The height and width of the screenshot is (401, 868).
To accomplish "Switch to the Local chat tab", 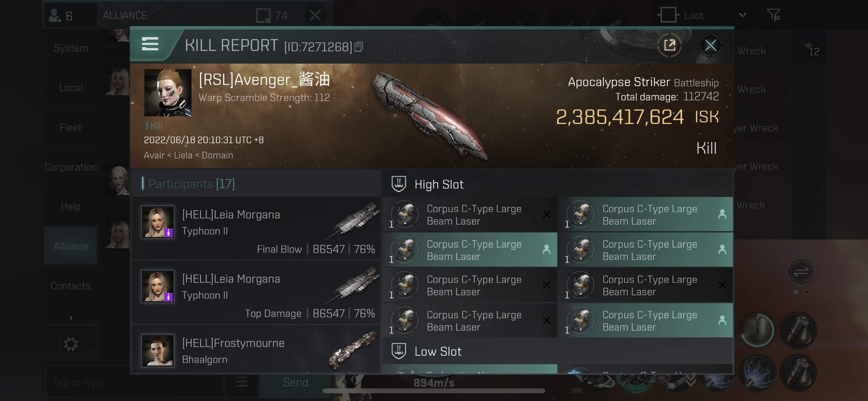I will pos(71,87).
